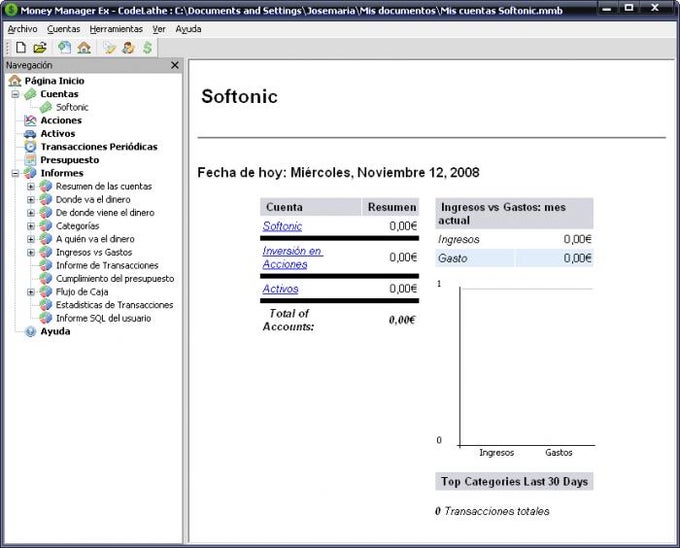Click the Activos car icon in navigation
Viewport: 680px width, 548px height.
coord(30,134)
